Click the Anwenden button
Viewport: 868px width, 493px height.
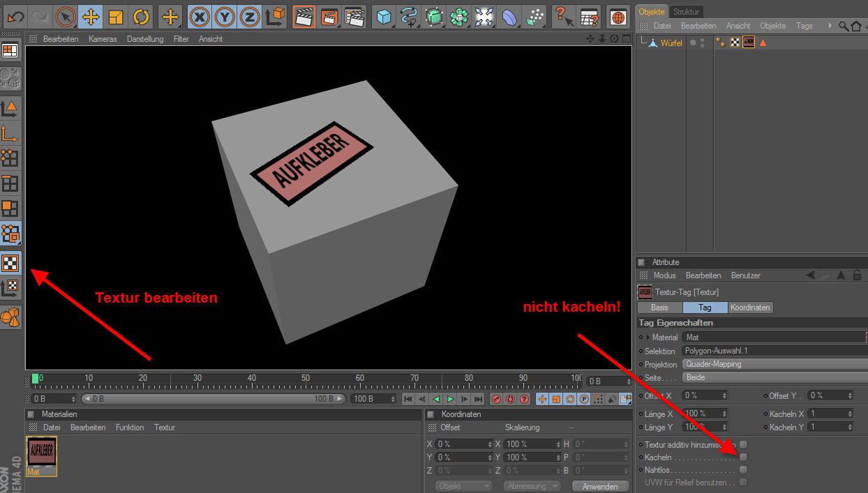(x=599, y=486)
